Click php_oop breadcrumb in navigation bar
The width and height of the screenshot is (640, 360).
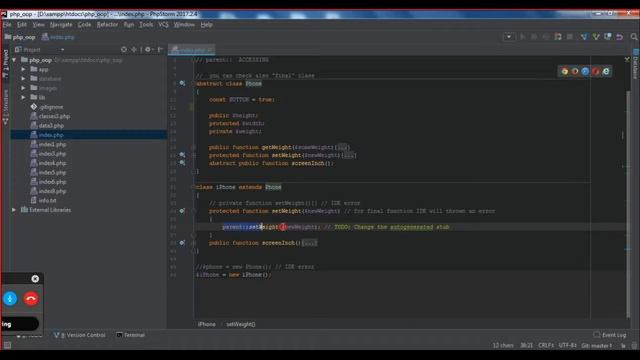(20, 37)
